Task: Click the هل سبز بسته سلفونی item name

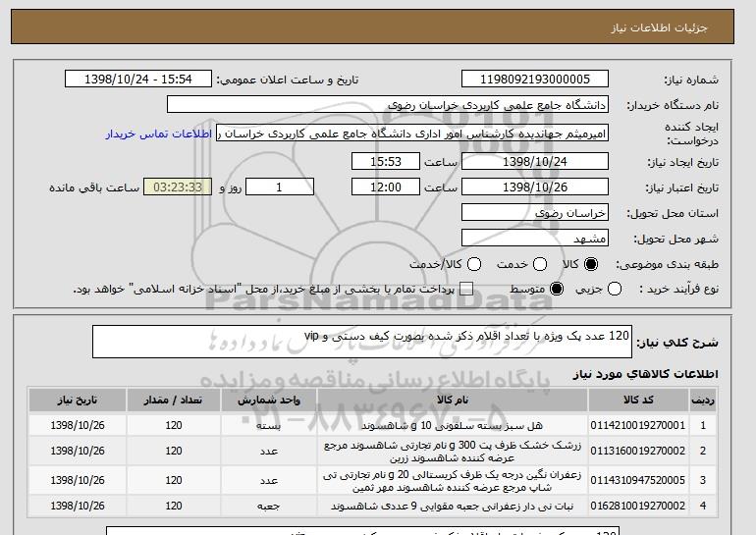Action: pyautogui.click(x=453, y=426)
